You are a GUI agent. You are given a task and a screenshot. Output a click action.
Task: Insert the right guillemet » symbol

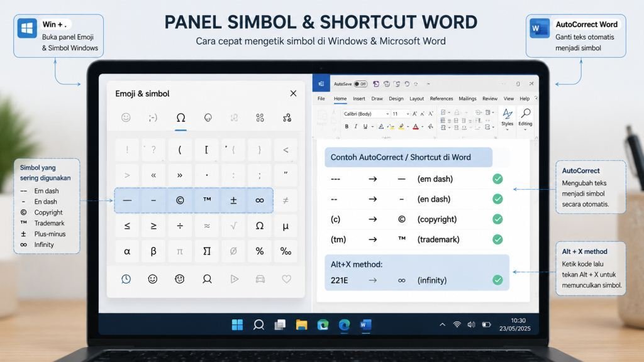pos(180,175)
